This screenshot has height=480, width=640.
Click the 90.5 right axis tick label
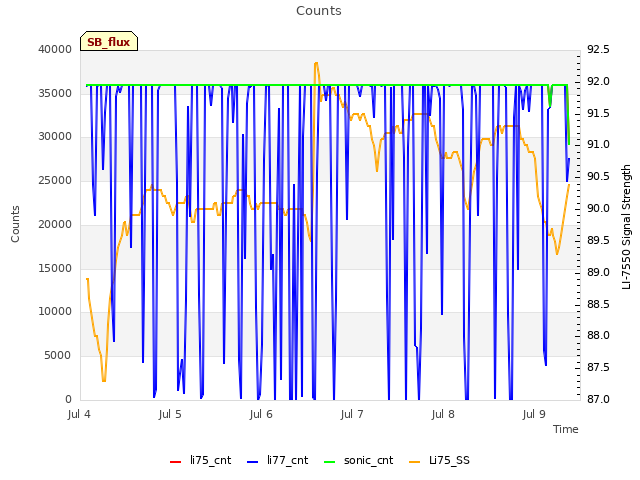pyautogui.click(x=598, y=177)
